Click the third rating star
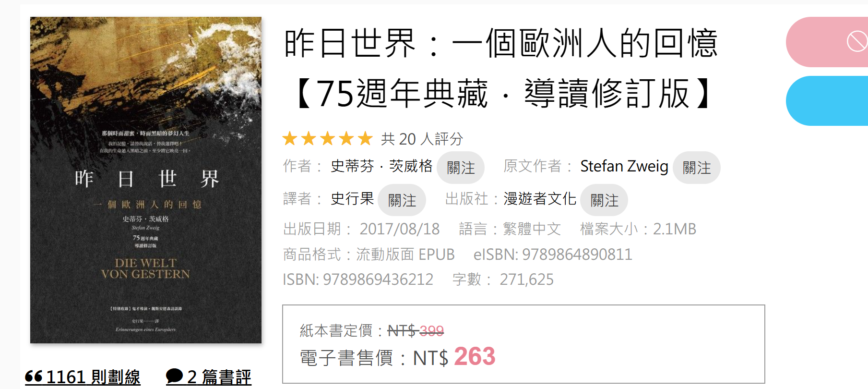 point(328,139)
